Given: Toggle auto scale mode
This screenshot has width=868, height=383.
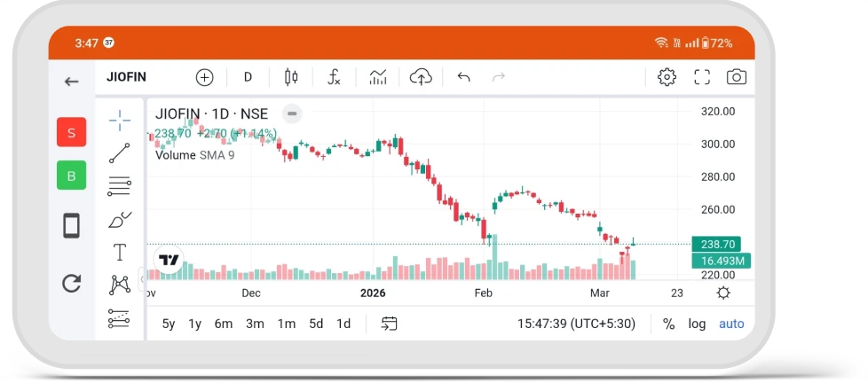Looking at the screenshot, I should pyautogui.click(x=731, y=324).
